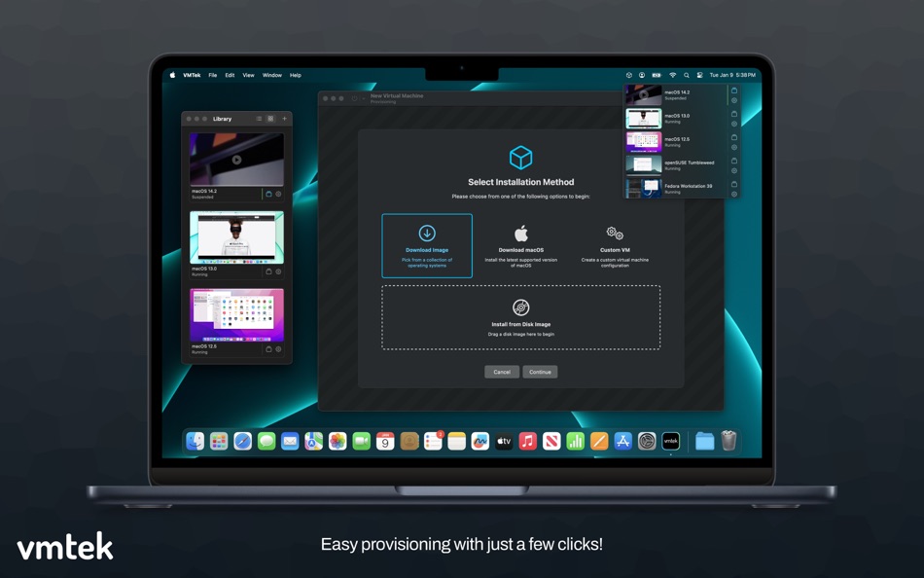Open App Store from the Dock
Image resolution: width=924 pixels, height=578 pixels.
[622, 441]
